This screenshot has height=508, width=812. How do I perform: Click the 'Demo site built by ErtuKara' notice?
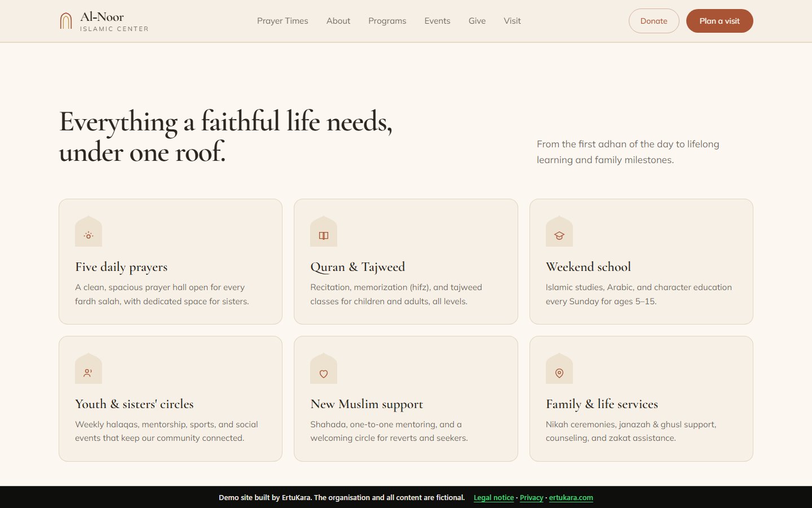click(342, 498)
